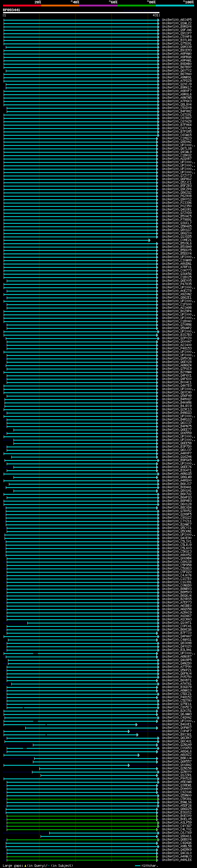Open hit UniRef100_A8I4P5
The width and height of the screenshot is (197, 868).
click(x=176, y=20)
